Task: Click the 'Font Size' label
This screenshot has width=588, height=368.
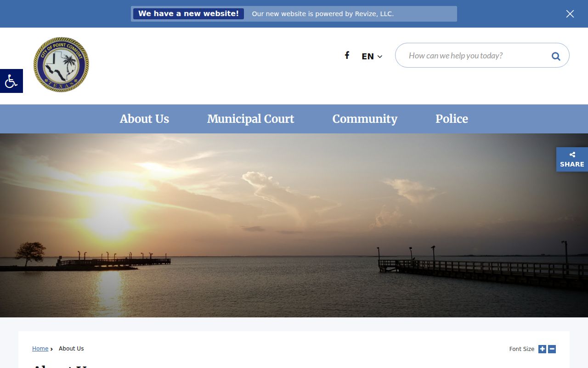Action: [x=522, y=349]
